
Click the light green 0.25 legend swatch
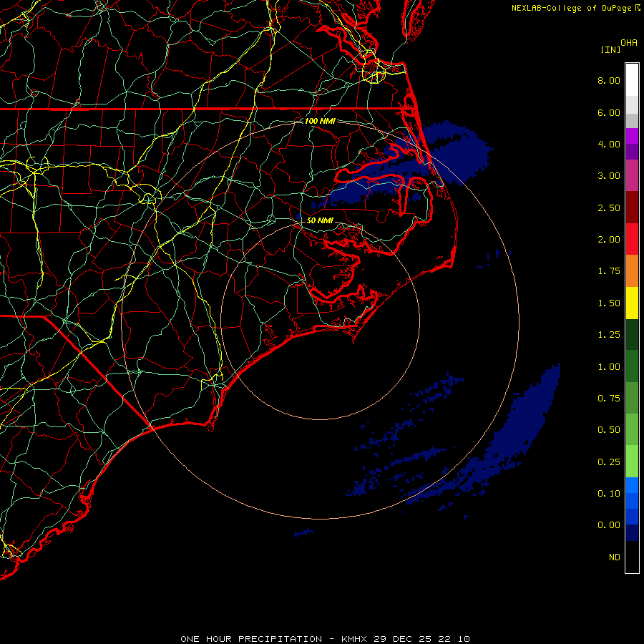coord(632,462)
